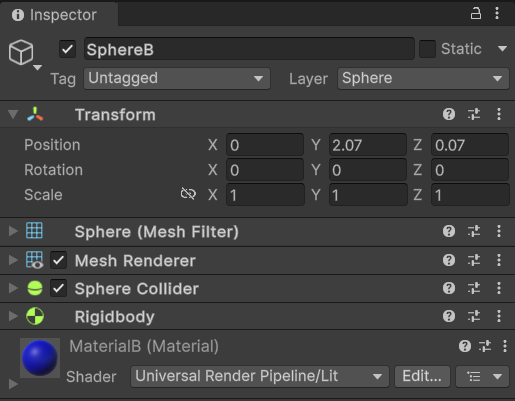This screenshot has width=515, height=401.
Task: Collapse the Transform component foldout
Action: click(13, 114)
